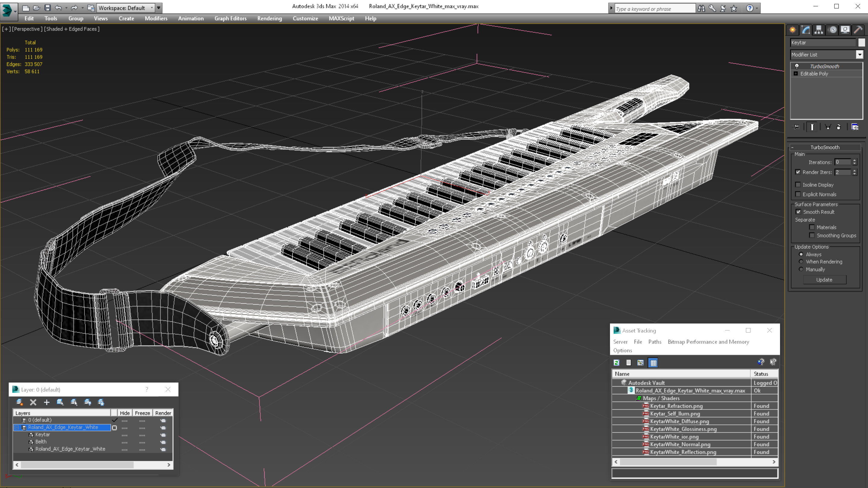Toggle Show End Result button
Viewport: 868px width, 488px height.
click(x=812, y=127)
